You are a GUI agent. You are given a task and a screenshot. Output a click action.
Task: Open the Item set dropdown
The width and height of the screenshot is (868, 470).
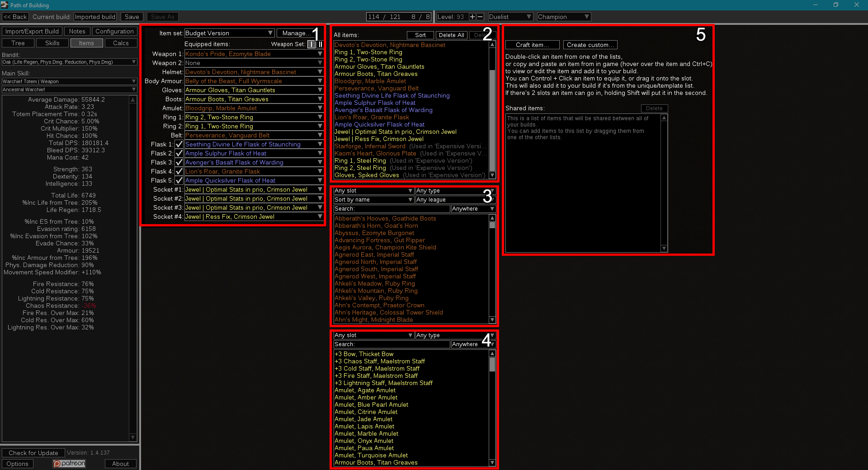[229, 33]
